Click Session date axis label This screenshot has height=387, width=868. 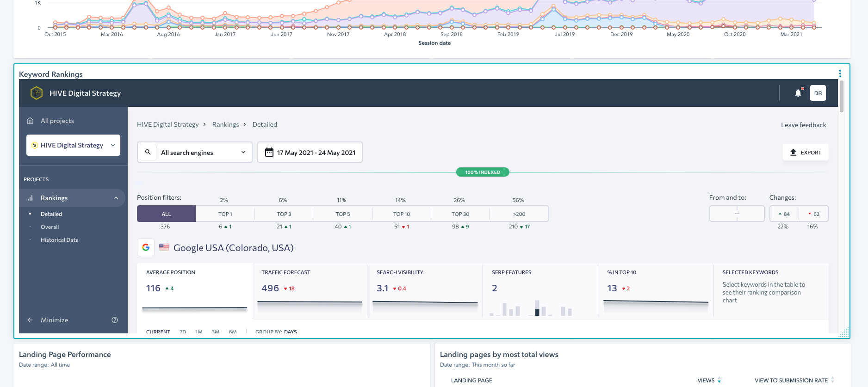click(434, 43)
